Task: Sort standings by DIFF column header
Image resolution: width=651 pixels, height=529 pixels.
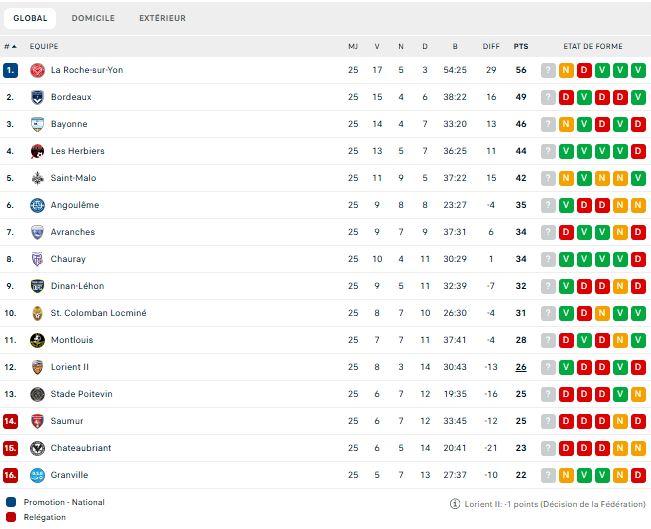Action: coord(491,46)
